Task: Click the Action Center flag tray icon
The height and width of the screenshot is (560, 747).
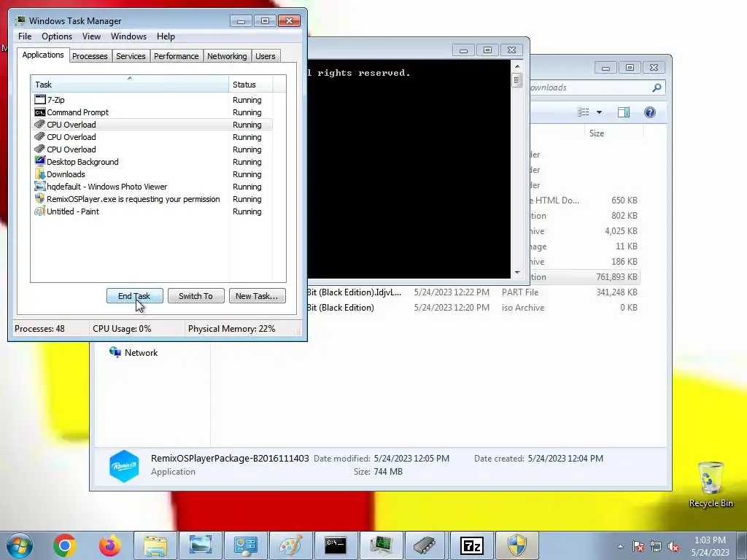Action: pos(638,547)
